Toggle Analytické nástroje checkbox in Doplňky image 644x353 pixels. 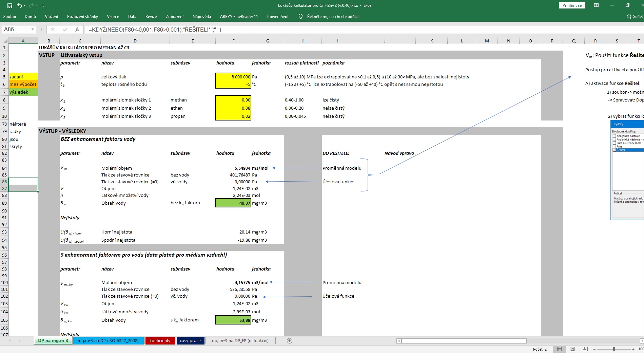[614, 136]
